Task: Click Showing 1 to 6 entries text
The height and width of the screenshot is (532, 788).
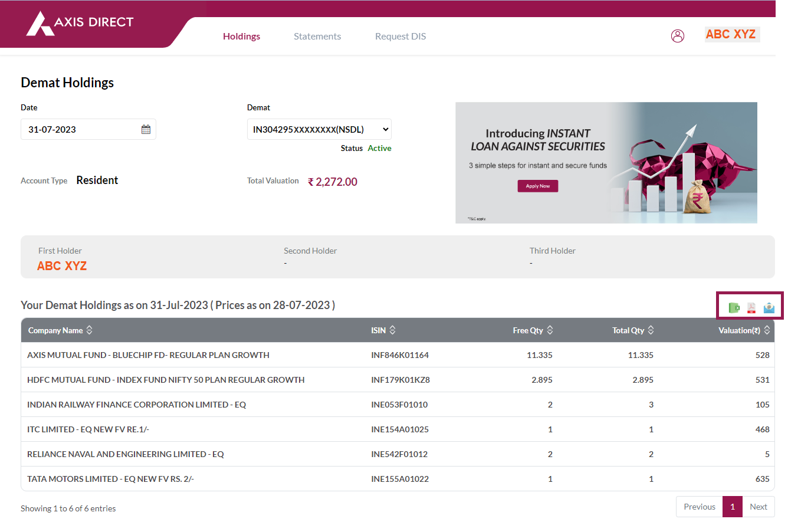Action: coord(68,508)
